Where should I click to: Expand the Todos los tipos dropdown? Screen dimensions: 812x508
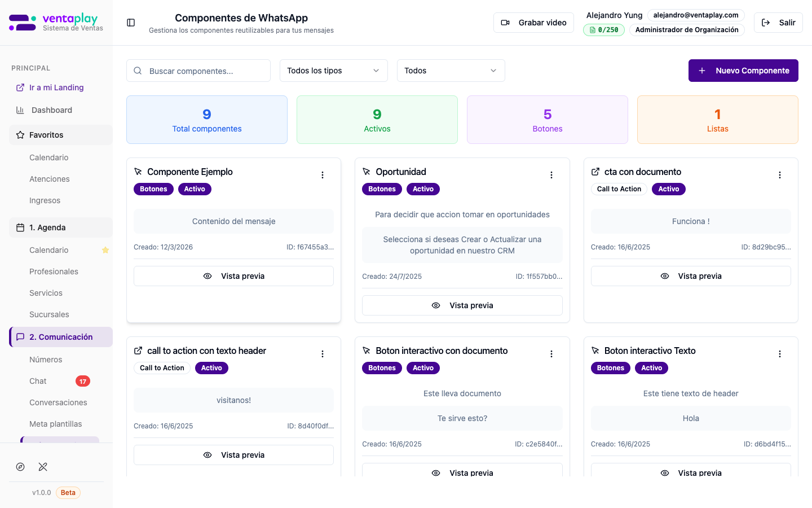click(x=333, y=71)
